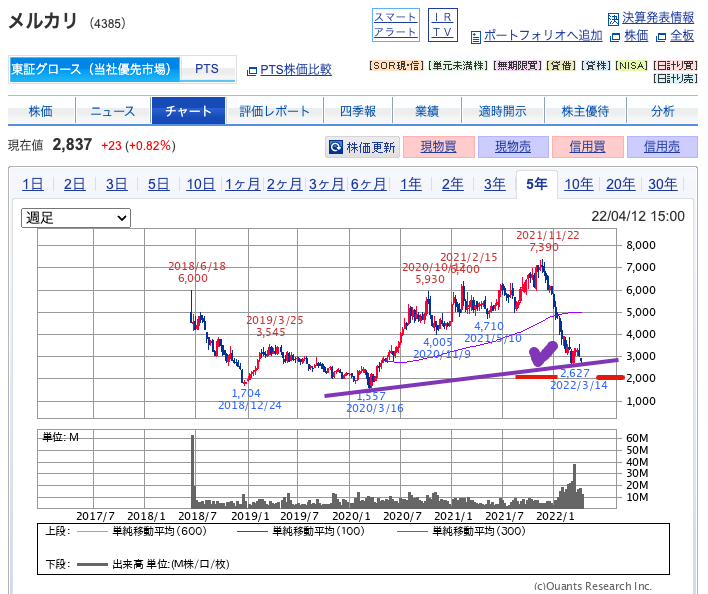Click the 2018/7 volume spike bar
Viewport: 708px width, 594px height.
point(193,472)
